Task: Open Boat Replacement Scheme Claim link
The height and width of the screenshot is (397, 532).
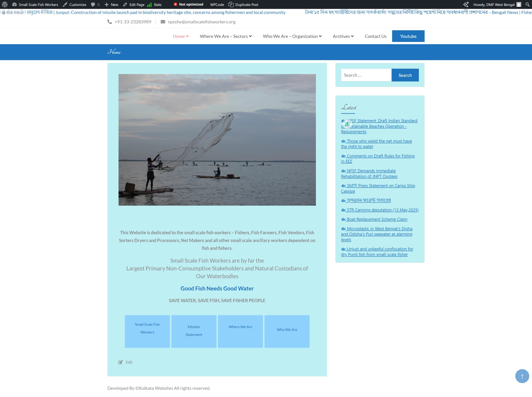Action: (377, 219)
